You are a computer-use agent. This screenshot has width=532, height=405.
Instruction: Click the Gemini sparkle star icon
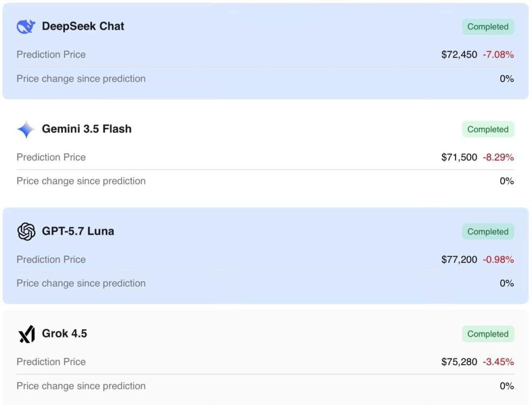pyautogui.click(x=26, y=129)
